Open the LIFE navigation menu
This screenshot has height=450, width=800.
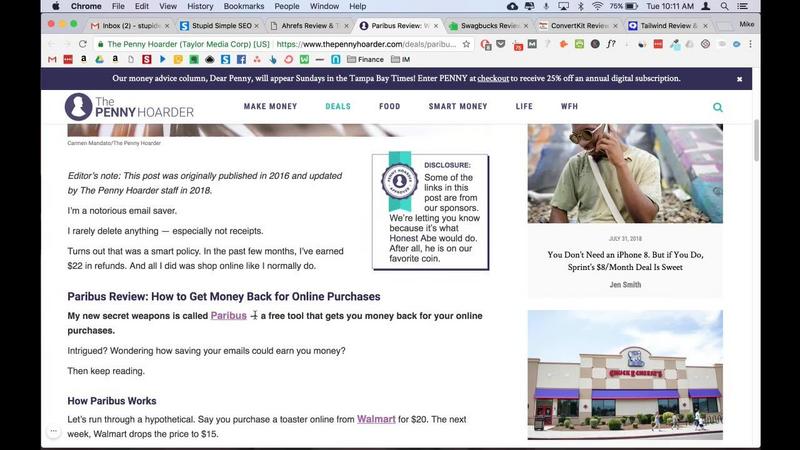coord(524,106)
